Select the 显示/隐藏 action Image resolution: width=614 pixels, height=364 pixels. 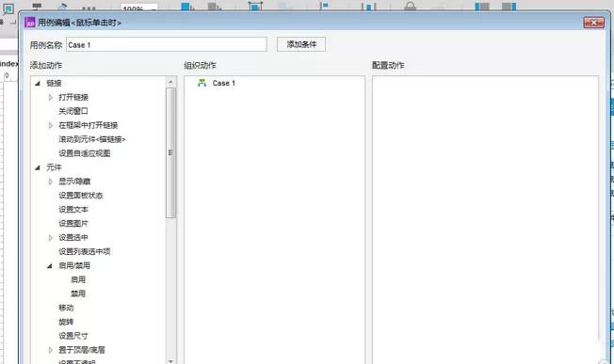click(74, 182)
